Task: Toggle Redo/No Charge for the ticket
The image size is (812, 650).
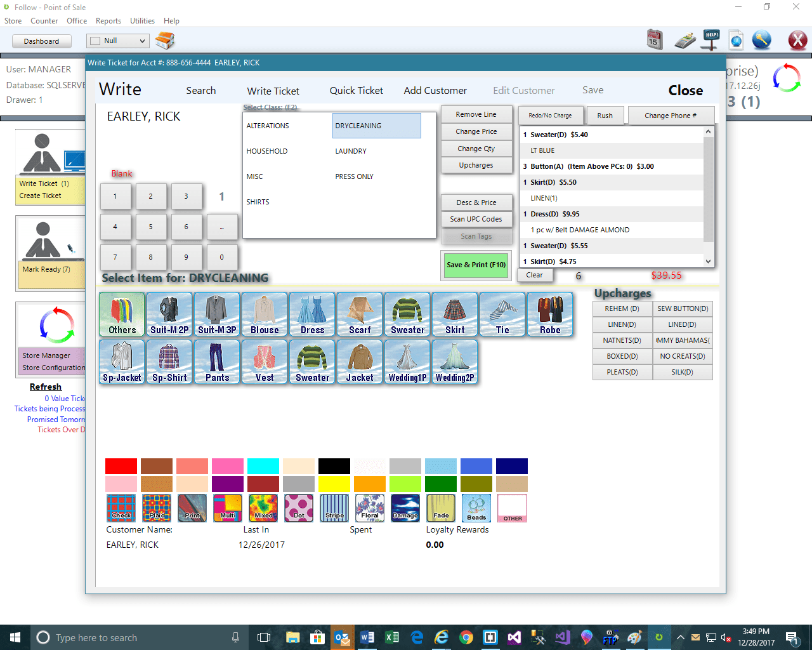Action: point(551,115)
